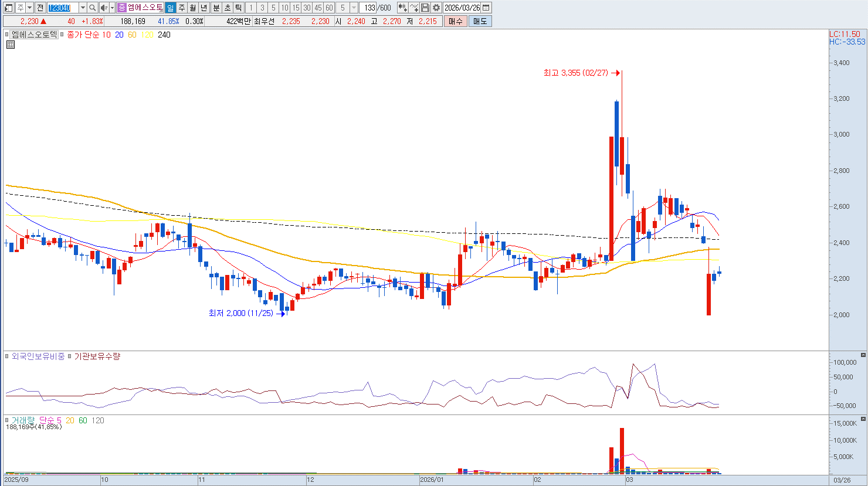Viewport: 868px width, 486px height.
Task: Select the 60 interval preset button
Action: [329, 8]
